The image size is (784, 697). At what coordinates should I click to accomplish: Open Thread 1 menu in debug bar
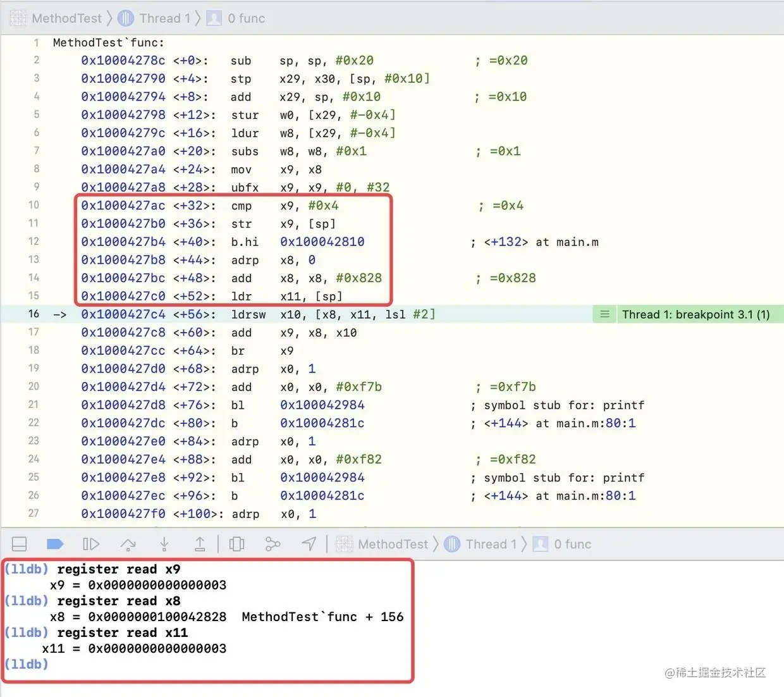click(491, 544)
